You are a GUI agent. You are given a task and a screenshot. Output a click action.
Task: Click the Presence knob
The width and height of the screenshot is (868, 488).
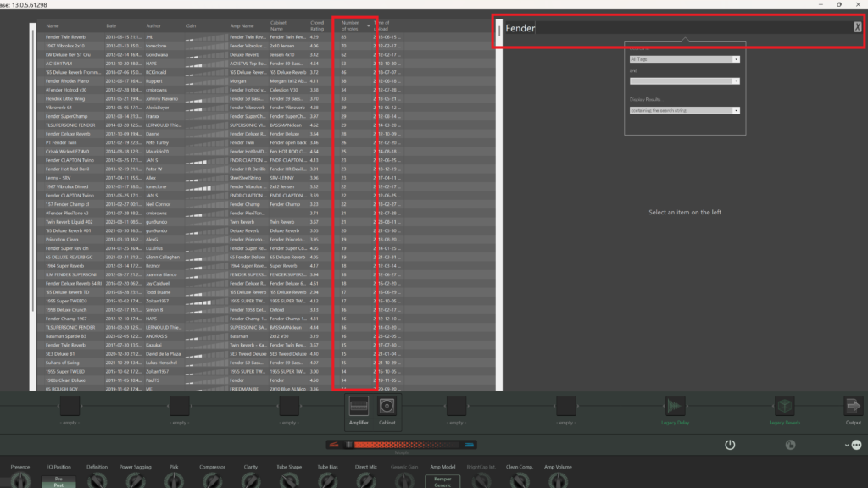click(19, 480)
